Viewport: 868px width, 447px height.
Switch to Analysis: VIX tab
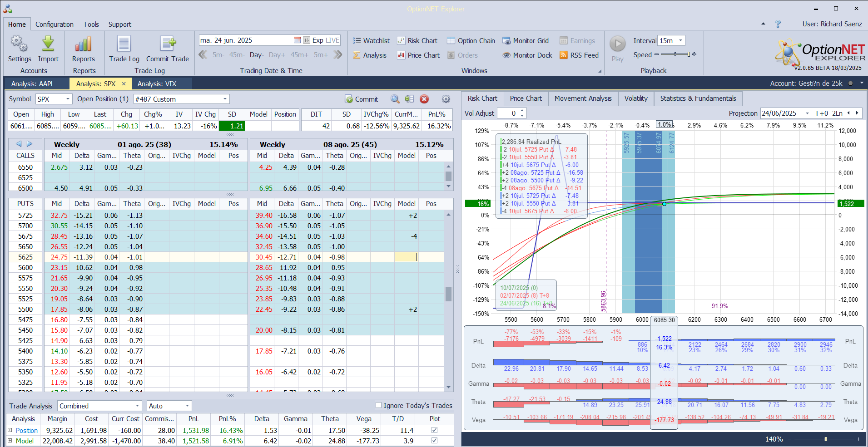click(x=157, y=84)
